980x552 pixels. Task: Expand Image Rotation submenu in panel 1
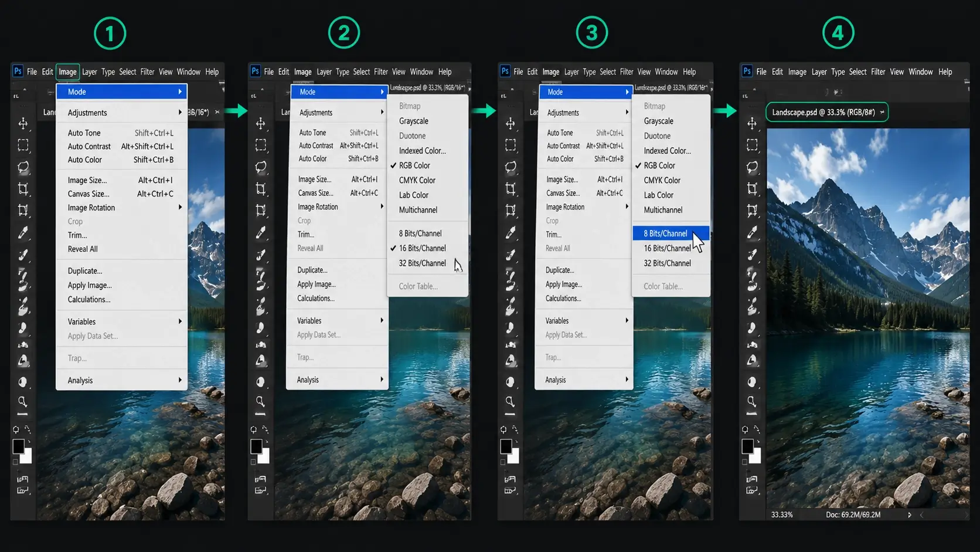pos(121,208)
